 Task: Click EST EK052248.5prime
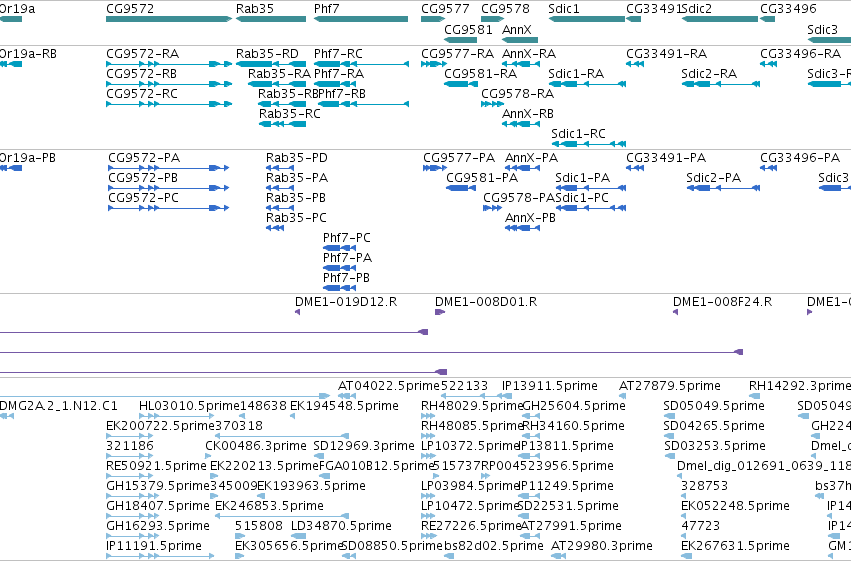pyautogui.click(x=735, y=506)
